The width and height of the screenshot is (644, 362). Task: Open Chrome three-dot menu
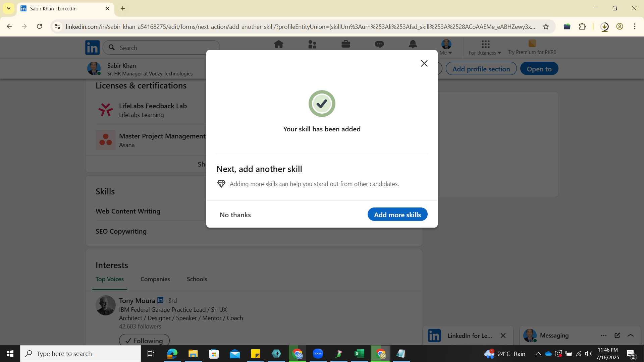tap(635, 26)
